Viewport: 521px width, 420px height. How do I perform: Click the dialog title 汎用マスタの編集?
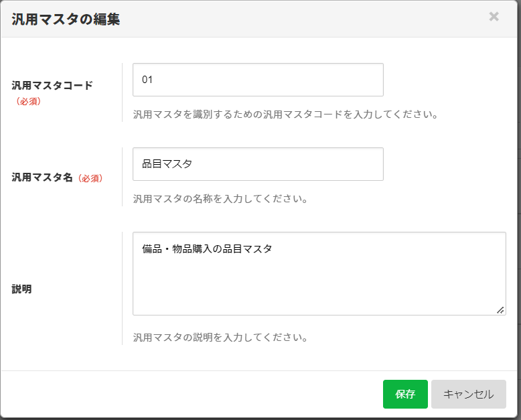coord(66,19)
